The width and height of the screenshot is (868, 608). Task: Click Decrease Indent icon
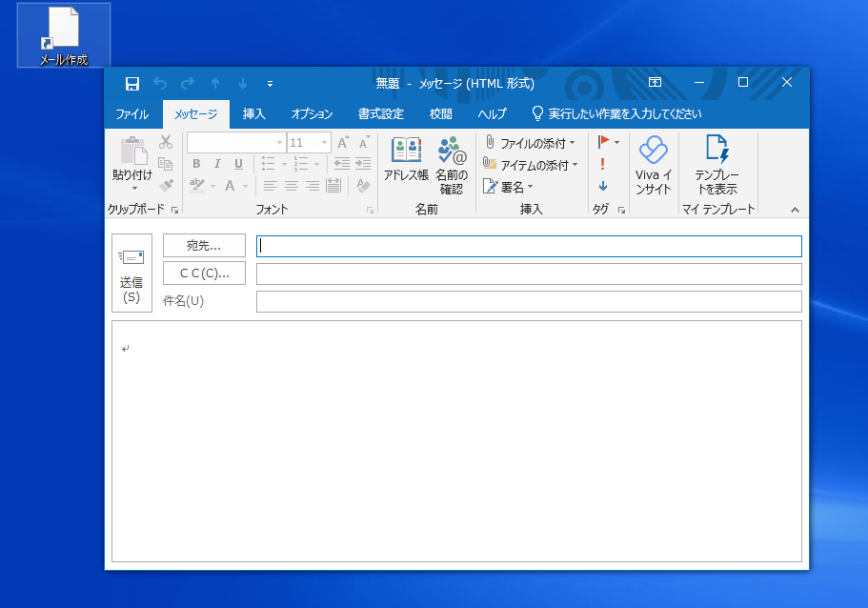click(342, 164)
